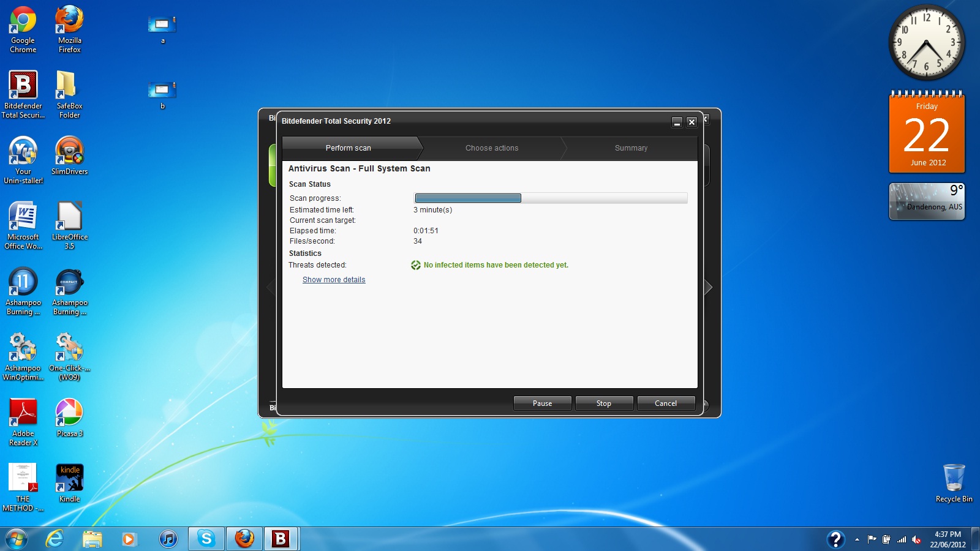This screenshot has height=551, width=980.
Task: Open Action Center flag tray icon
Action: [872, 539]
